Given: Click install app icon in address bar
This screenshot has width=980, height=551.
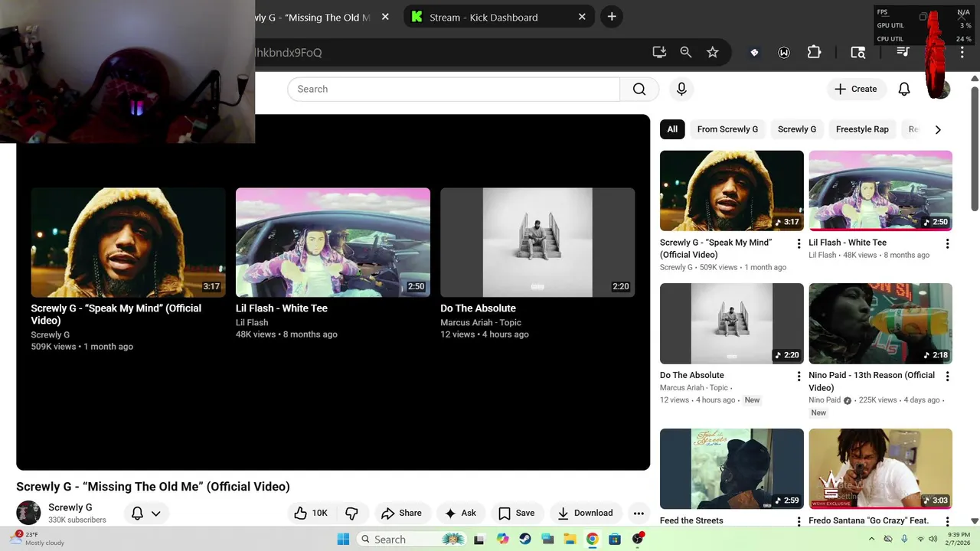Looking at the screenshot, I should (x=659, y=52).
